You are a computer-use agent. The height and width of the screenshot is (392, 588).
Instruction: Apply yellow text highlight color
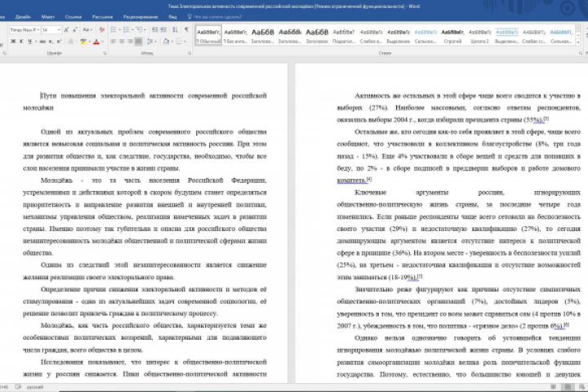tap(82, 42)
